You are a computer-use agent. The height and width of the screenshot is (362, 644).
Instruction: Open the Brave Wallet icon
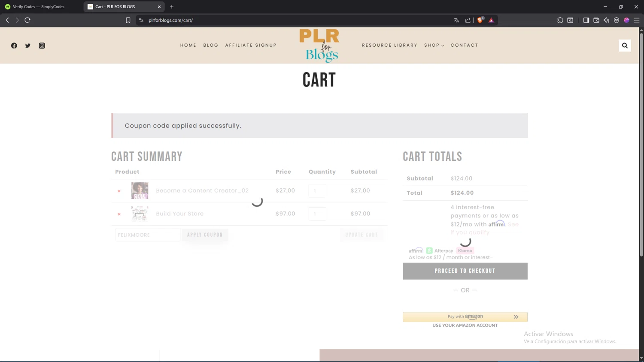pyautogui.click(x=596, y=20)
